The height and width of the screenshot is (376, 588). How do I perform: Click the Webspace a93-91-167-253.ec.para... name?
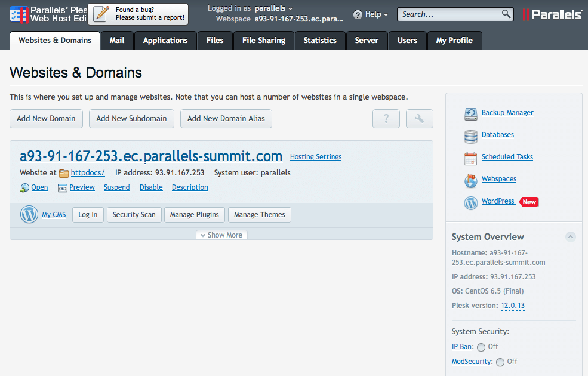(x=299, y=19)
